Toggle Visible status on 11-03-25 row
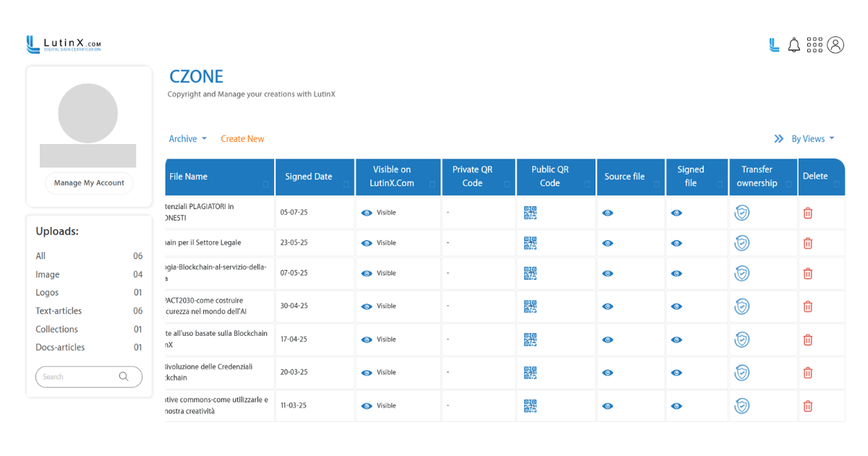Viewport: 868px width, 456px height. tap(367, 406)
